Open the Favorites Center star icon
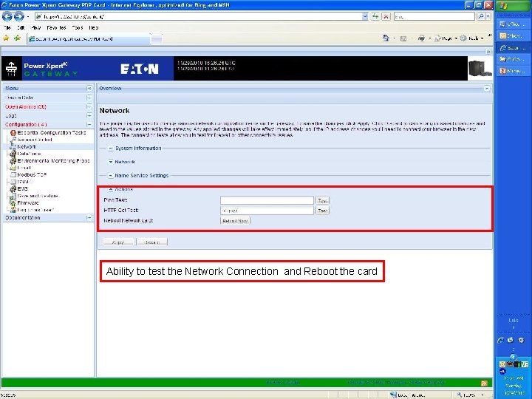The height and width of the screenshot is (399, 532). 6,38
